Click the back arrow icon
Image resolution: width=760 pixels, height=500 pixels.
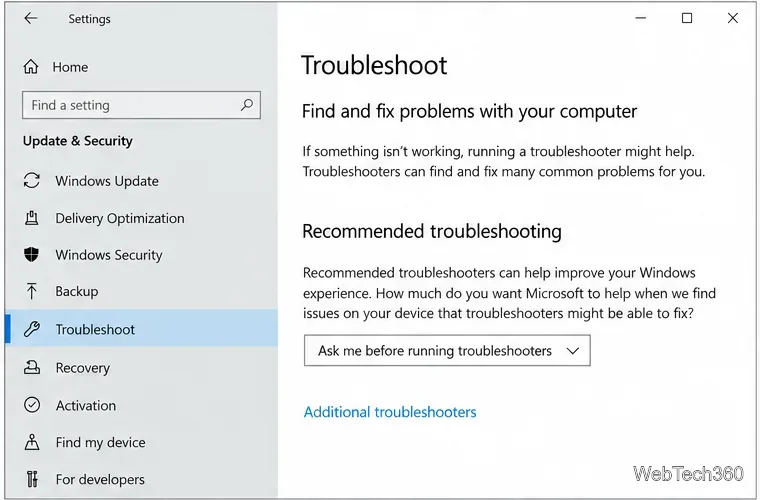coord(31,18)
